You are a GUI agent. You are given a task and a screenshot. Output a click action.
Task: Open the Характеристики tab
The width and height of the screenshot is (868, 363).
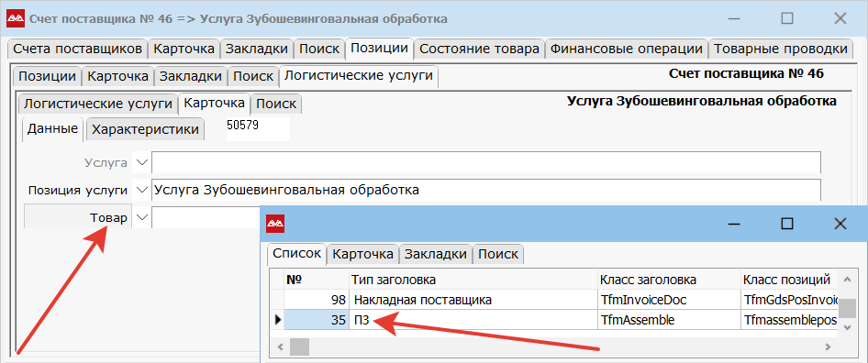pos(145,129)
